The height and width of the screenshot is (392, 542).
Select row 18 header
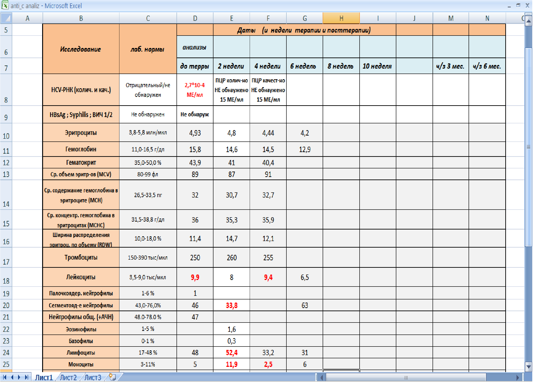click(x=6, y=277)
